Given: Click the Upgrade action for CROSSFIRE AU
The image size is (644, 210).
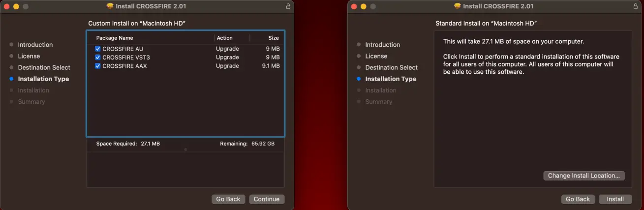Looking at the screenshot, I should point(227,49).
